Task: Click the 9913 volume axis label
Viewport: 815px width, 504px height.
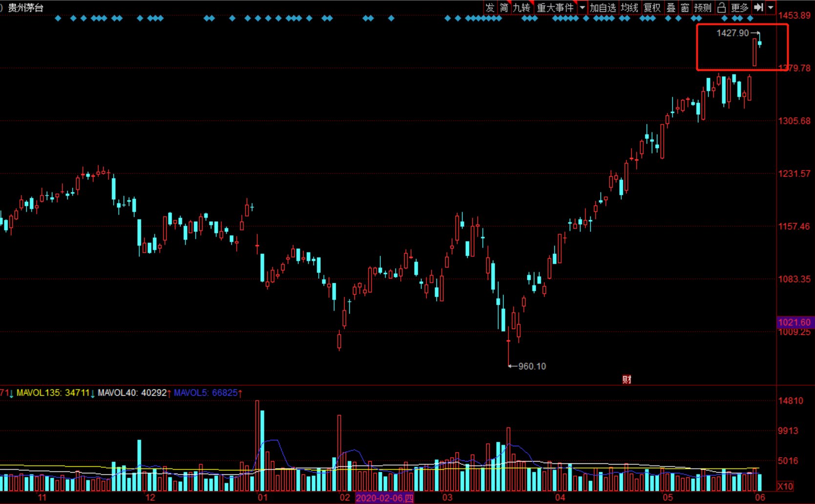Action: point(788,431)
